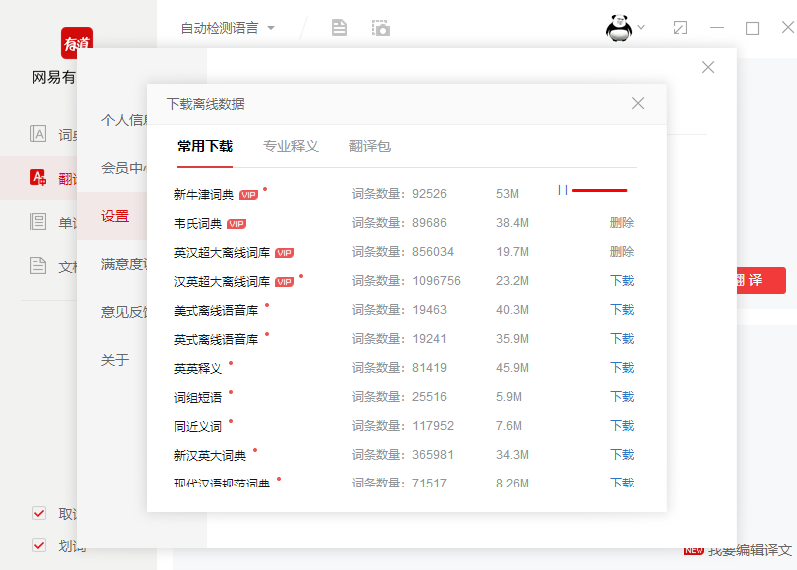Download the 同近义词 dictionary
The image size is (797, 570).
click(x=621, y=426)
